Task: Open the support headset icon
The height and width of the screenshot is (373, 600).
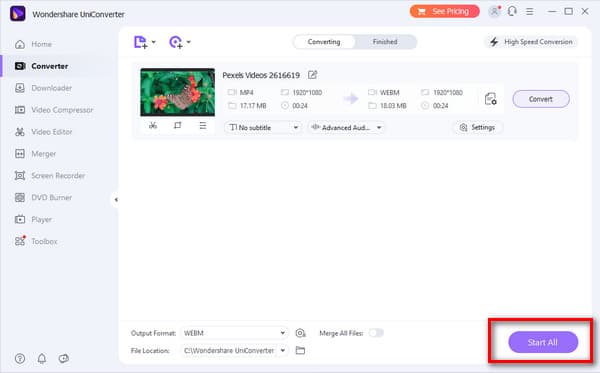Action: 512,11
